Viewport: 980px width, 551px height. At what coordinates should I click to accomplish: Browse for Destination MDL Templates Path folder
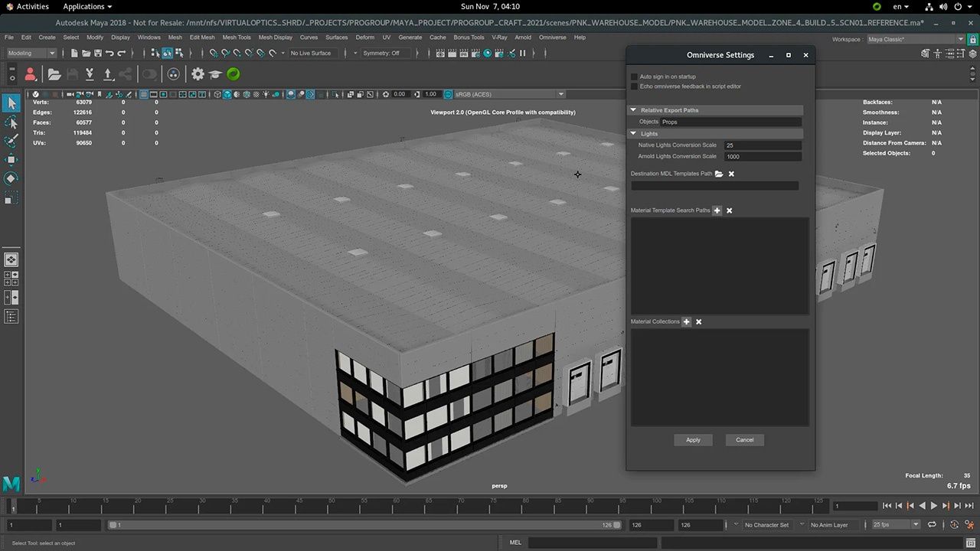click(x=719, y=174)
